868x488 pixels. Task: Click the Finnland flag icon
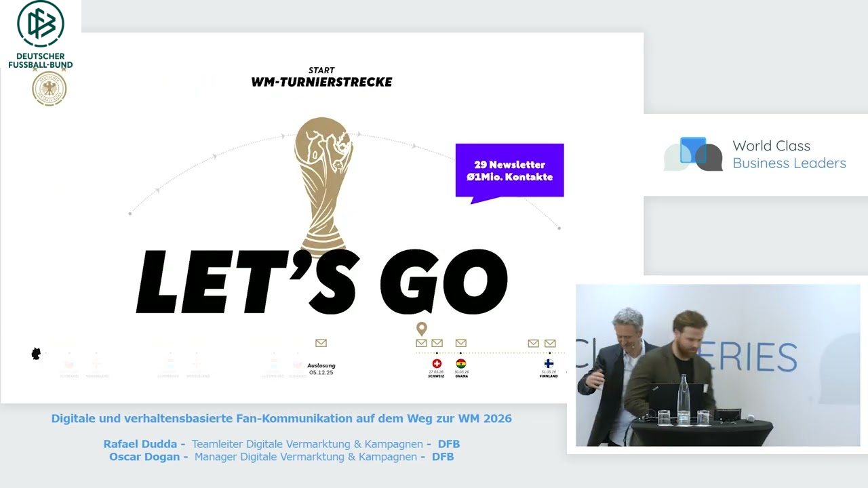click(x=549, y=365)
